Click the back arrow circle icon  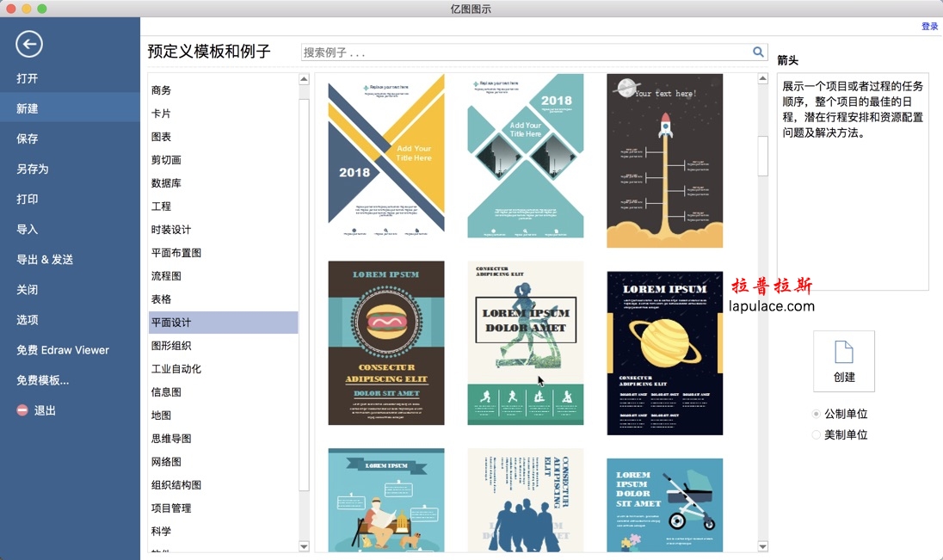tap(29, 44)
